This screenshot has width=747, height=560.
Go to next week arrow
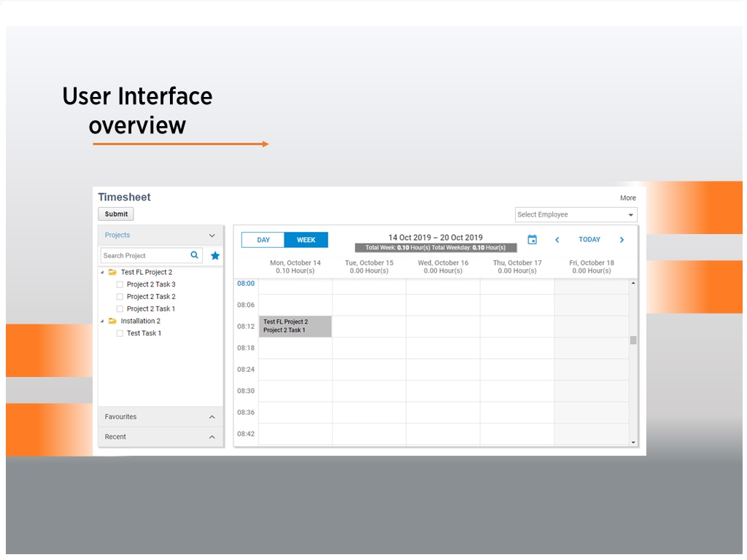point(622,240)
